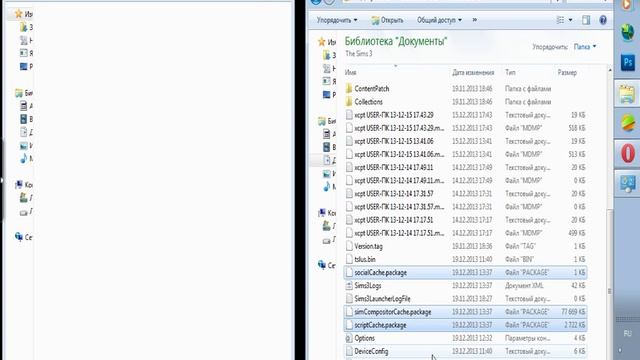Select the Computer node in the left Explorer window
This screenshot has width=640, height=360.
point(19,185)
